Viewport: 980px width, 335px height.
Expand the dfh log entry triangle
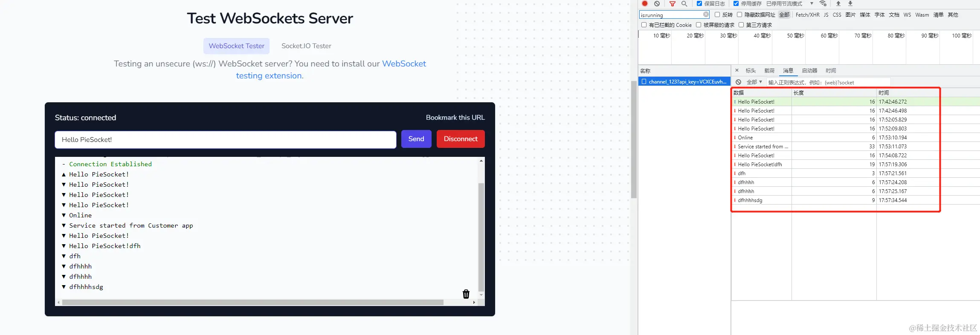(64, 256)
